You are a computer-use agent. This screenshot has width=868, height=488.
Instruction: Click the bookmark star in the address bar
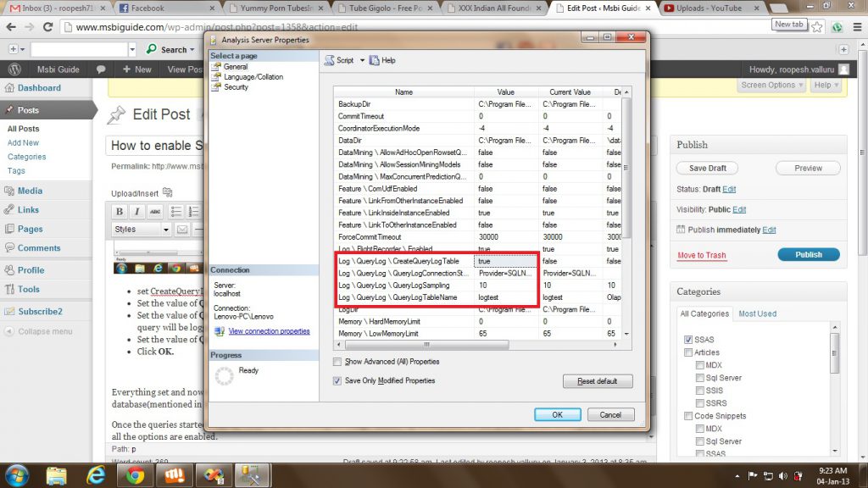816,26
